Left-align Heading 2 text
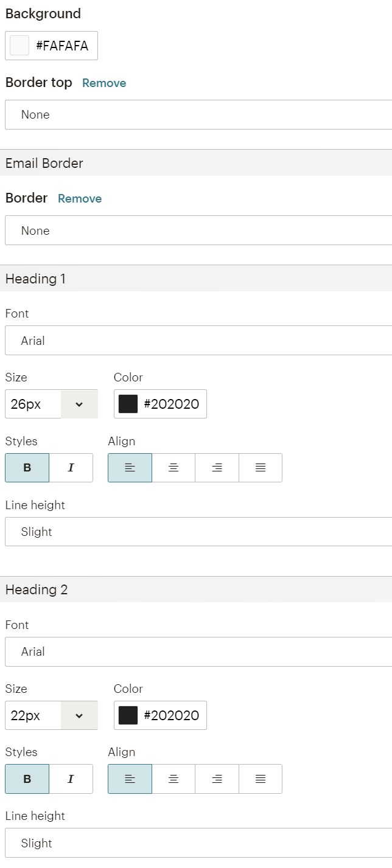 pos(130,779)
